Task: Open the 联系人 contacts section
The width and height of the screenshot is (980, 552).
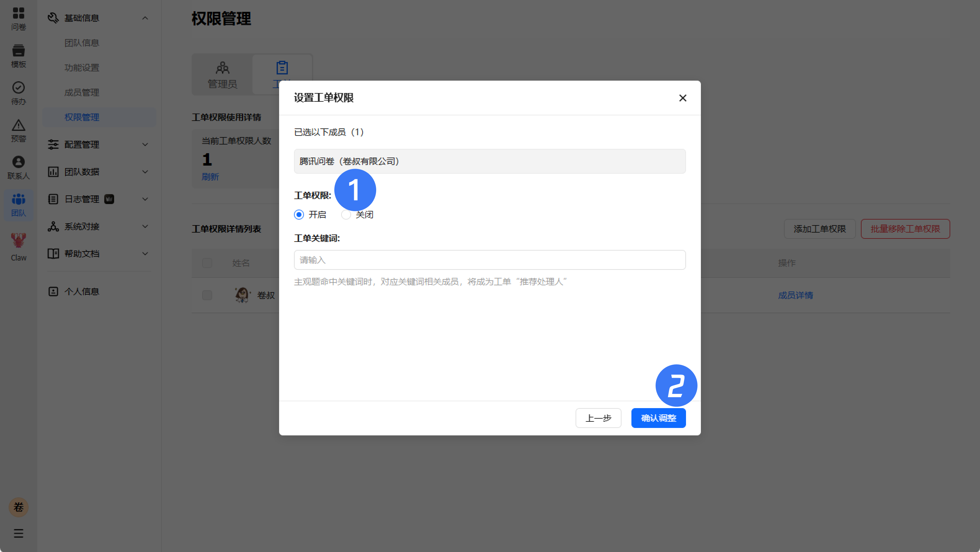Action: [x=18, y=168]
